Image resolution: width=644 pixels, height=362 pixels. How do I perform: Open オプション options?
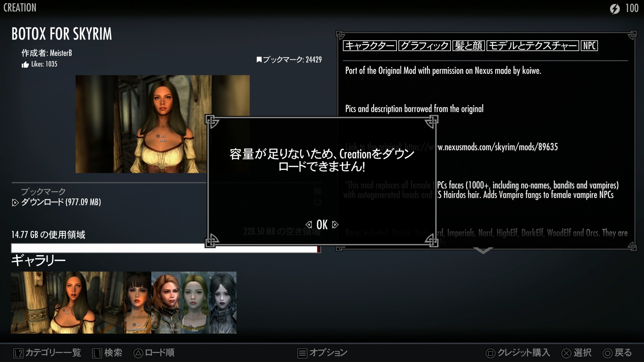(x=328, y=353)
